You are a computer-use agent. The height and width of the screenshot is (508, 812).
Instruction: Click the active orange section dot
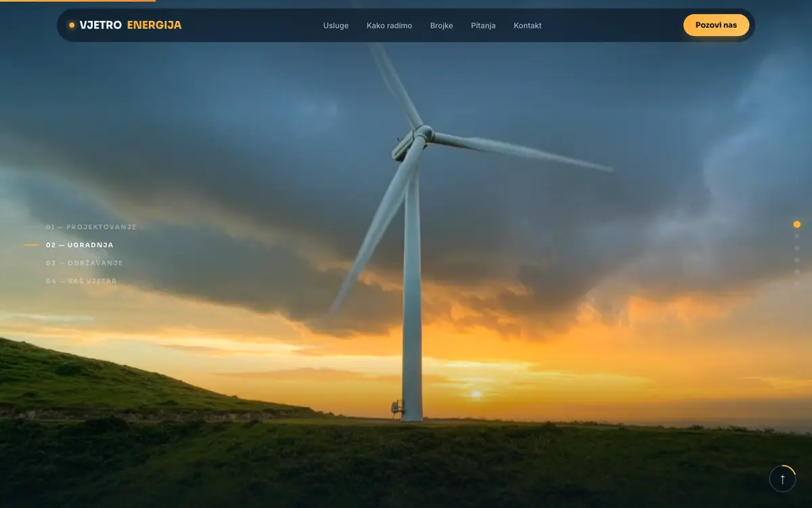point(796,224)
